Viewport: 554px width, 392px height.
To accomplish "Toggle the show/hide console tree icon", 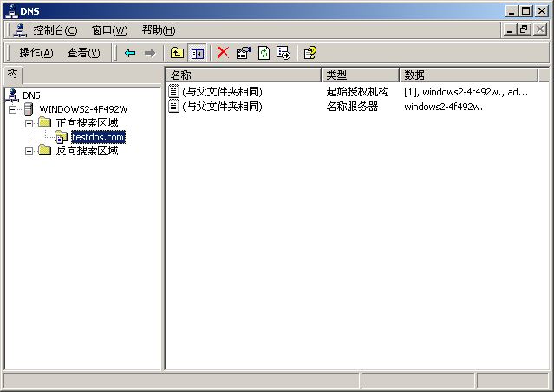I will pos(197,53).
